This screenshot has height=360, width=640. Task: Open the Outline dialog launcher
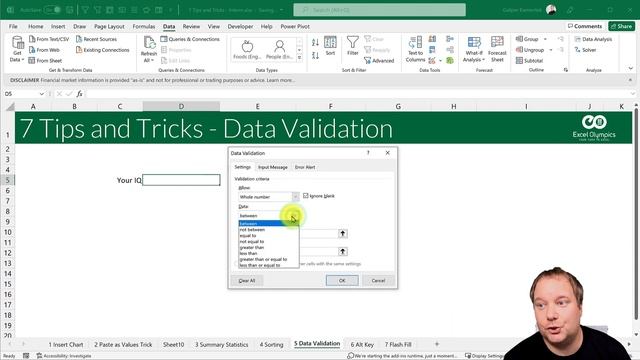pyautogui.click(x=566, y=70)
